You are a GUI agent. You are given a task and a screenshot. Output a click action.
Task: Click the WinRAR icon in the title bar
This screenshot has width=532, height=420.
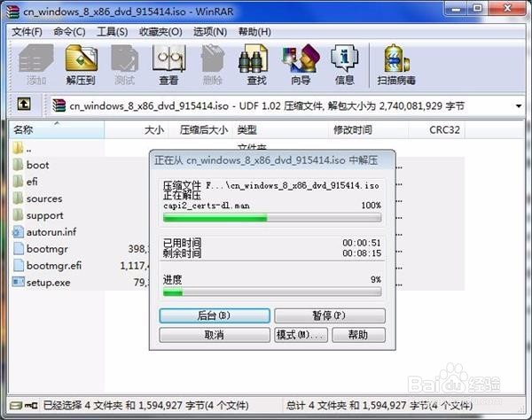(x=13, y=12)
